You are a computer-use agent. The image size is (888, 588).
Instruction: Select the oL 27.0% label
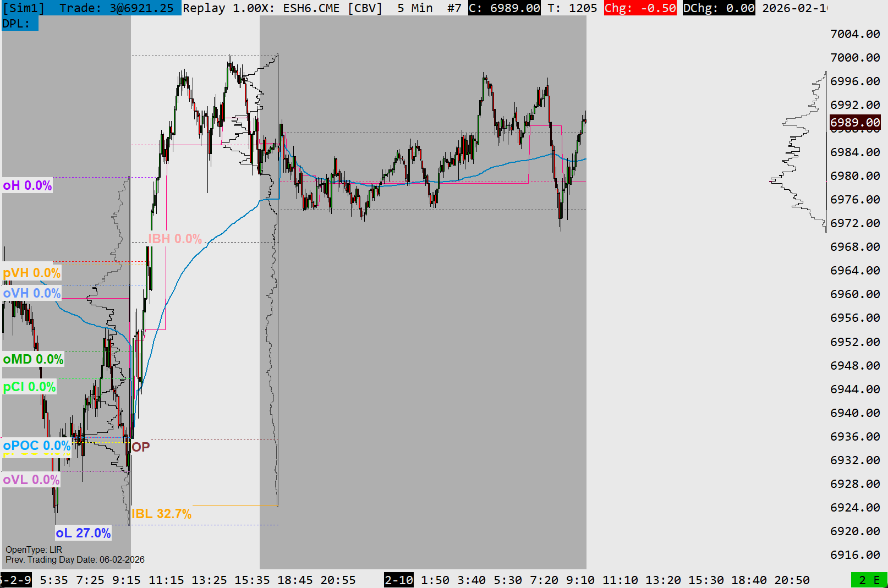(83, 533)
